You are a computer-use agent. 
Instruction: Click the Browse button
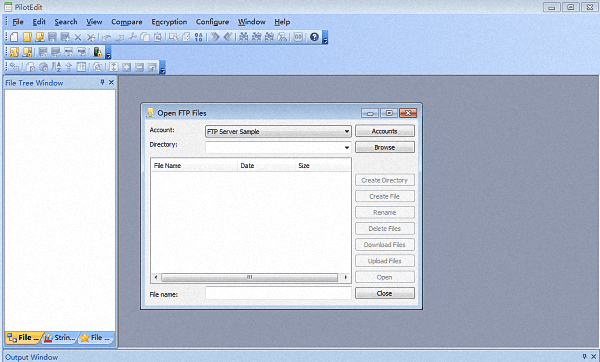[385, 147]
